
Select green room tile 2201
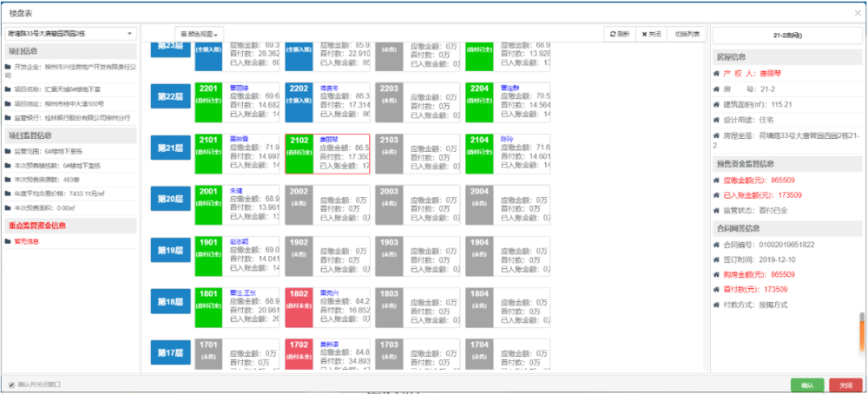[x=208, y=102]
